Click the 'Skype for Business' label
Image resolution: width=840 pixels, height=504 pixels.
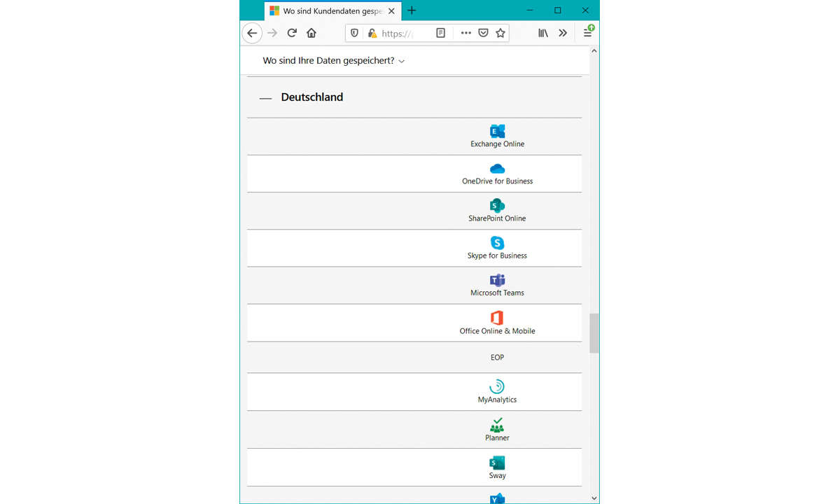497,255
